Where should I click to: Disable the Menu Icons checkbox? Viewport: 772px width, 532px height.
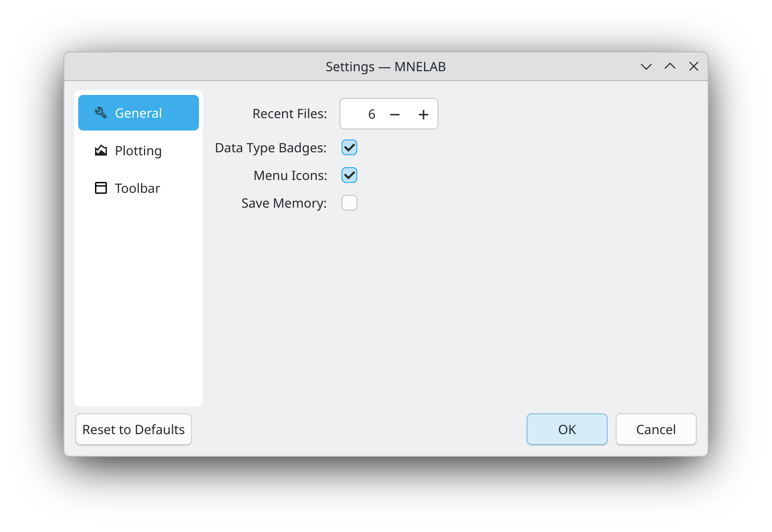(349, 175)
